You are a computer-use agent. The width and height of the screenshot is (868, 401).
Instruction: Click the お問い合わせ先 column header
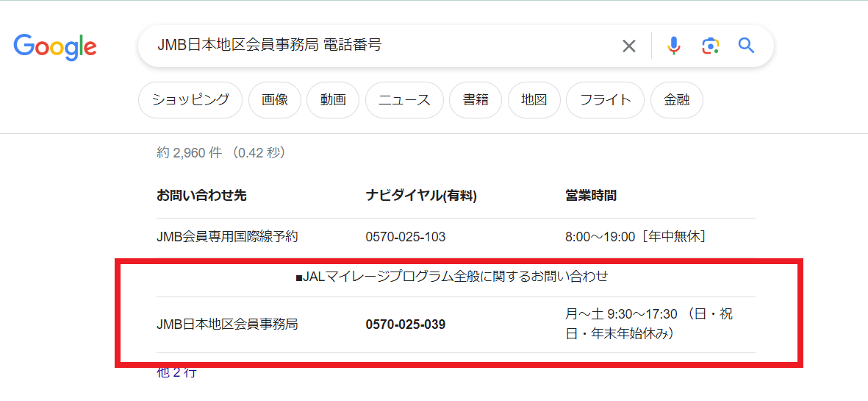201,196
